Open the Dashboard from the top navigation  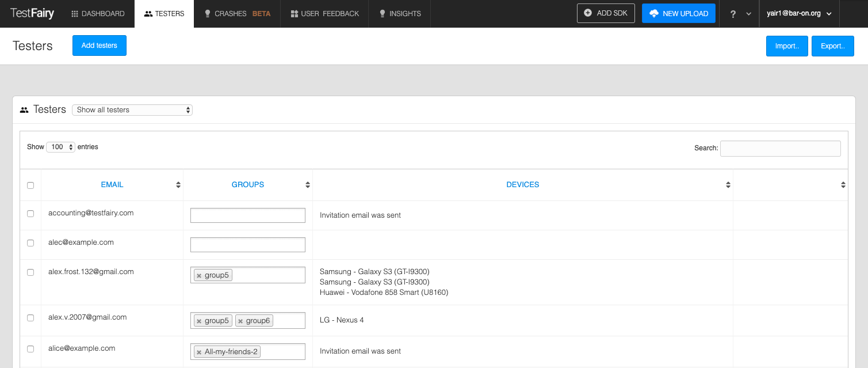97,13
